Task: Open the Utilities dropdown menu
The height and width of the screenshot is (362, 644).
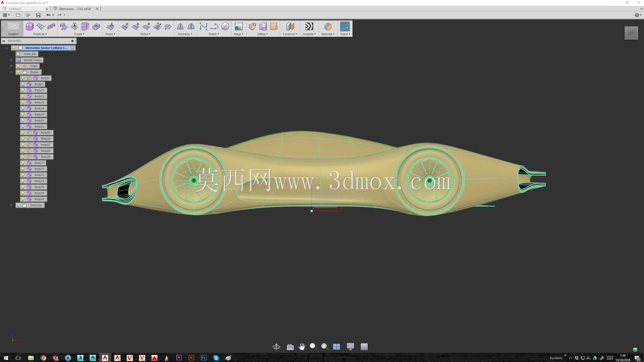Action: [263, 34]
